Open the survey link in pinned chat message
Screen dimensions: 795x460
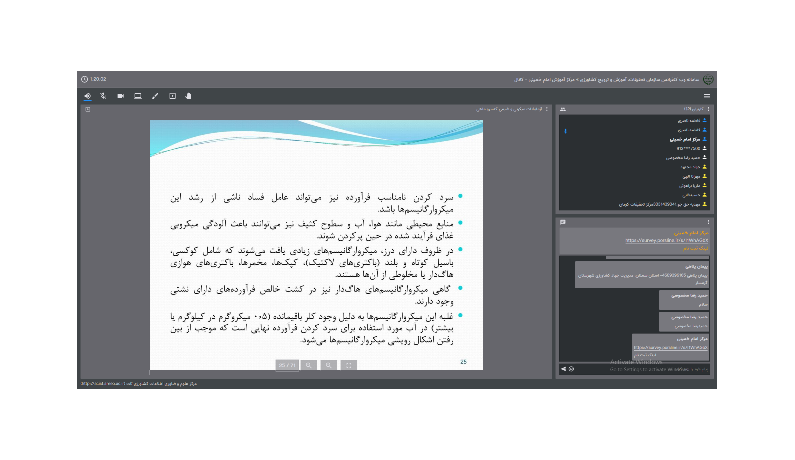click(667, 240)
